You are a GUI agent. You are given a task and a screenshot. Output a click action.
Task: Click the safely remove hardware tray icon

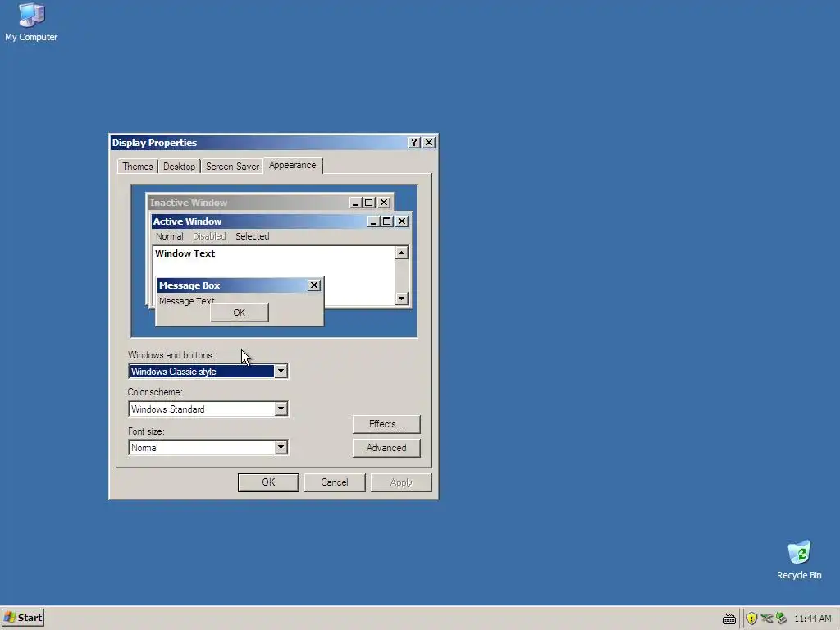pyautogui.click(x=781, y=619)
